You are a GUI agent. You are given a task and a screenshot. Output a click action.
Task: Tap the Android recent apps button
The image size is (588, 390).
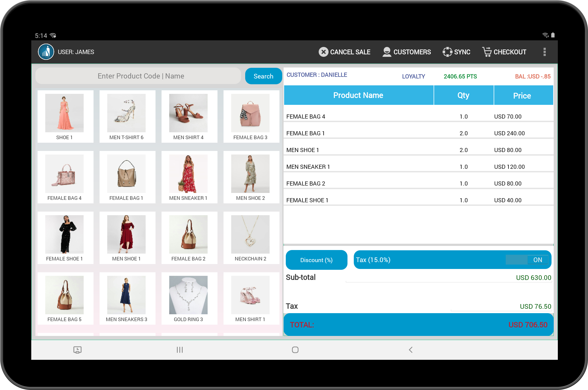point(180,350)
